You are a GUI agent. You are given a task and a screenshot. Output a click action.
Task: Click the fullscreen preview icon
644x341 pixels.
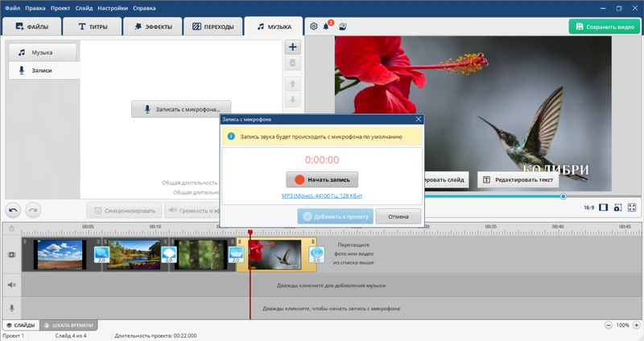tap(632, 208)
